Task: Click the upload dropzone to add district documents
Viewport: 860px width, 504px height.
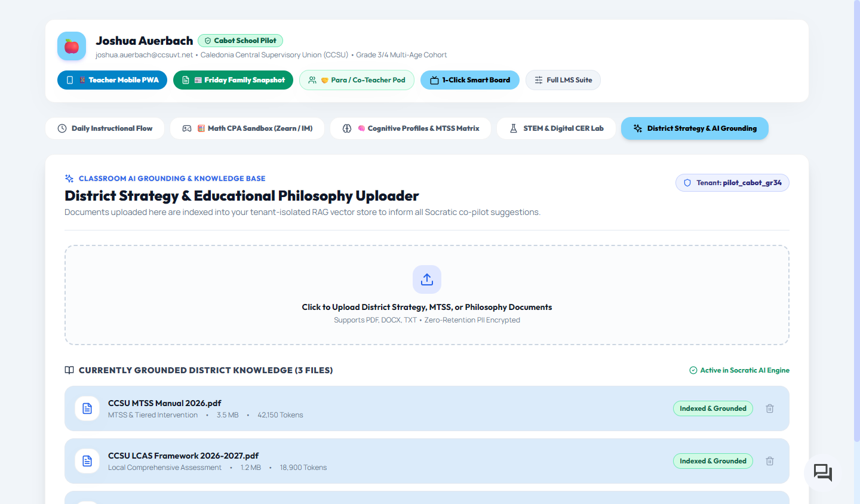Action: click(427, 295)
